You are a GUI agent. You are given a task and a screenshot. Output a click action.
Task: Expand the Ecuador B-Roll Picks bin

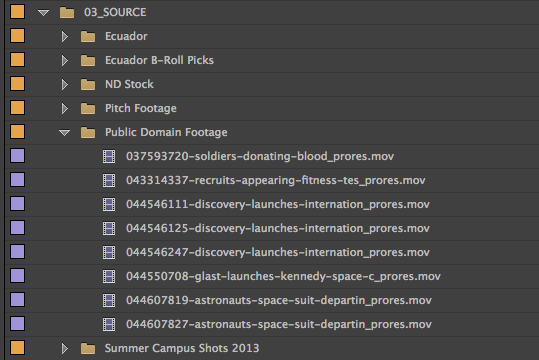pyautogui.click(x=64, y=61)
